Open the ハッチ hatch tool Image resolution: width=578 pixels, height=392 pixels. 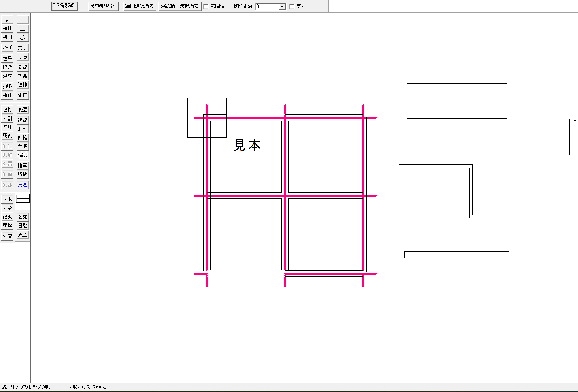7,47
